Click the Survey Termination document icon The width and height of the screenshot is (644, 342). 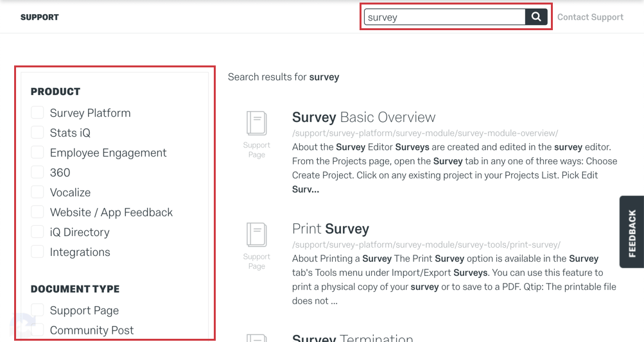(x=257, y=338)
